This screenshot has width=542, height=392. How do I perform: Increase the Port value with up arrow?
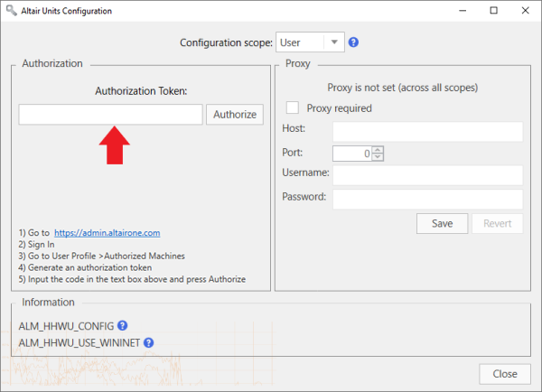click(x=378, y=150)
